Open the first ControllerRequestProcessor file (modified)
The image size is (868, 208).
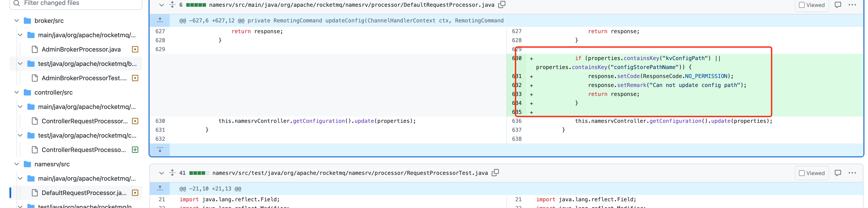click(x=85, y=121)
